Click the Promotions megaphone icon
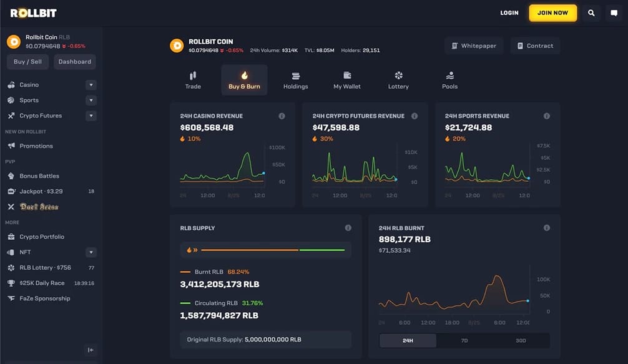628x364 pixels. tap(11, 145)
